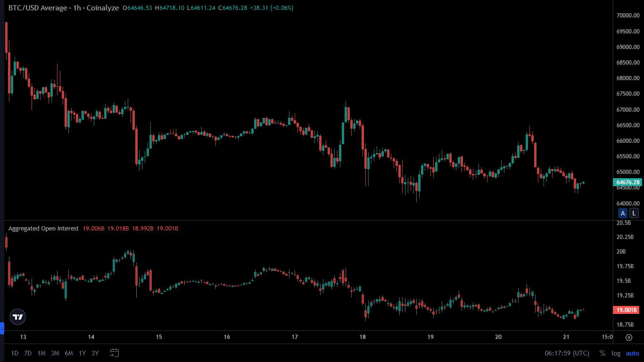The height and width of the screenshot is (362, 644).
Task: Select the 3M time range
Action: 55,353
